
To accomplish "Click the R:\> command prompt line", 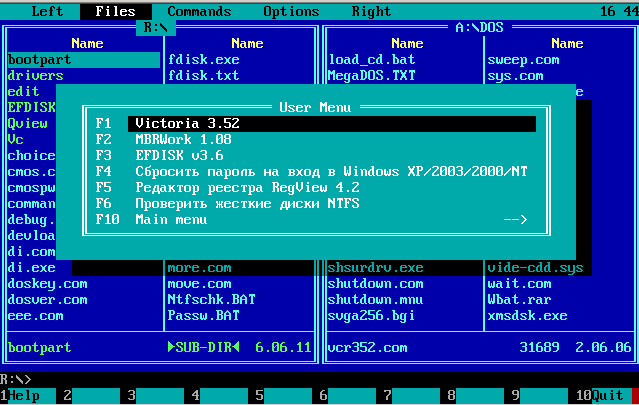I will pyautogui.click(x=15, y=379).
